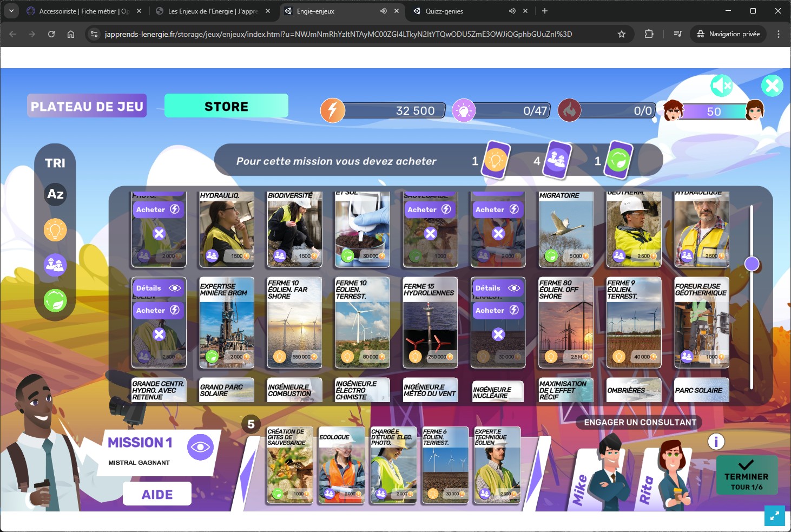Filter cards by green leaf category
This screenshot has width=791, height=532.
click(x=55, y=300)
